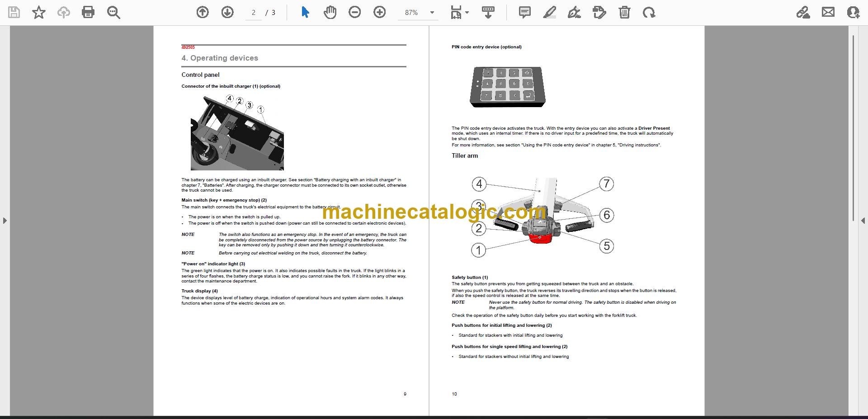Open the share with others icon

click(x=853, y=12)
